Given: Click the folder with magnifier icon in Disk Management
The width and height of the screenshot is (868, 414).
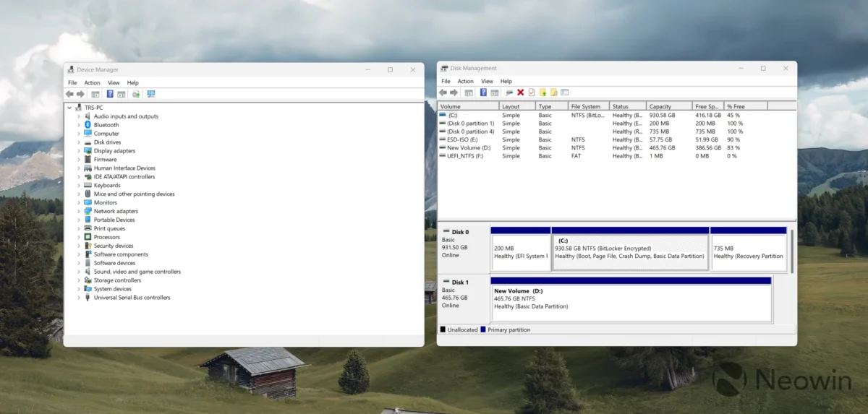Looking at the screenshot, I should click(554, 92).
